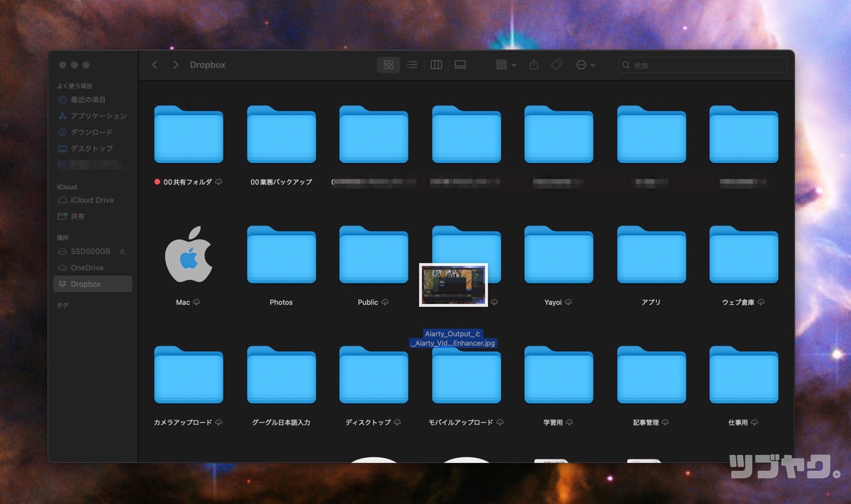Screen dimensions: 851x504
Task: Select iCloud Drive in the sidebar
Action: pos(91,200)
